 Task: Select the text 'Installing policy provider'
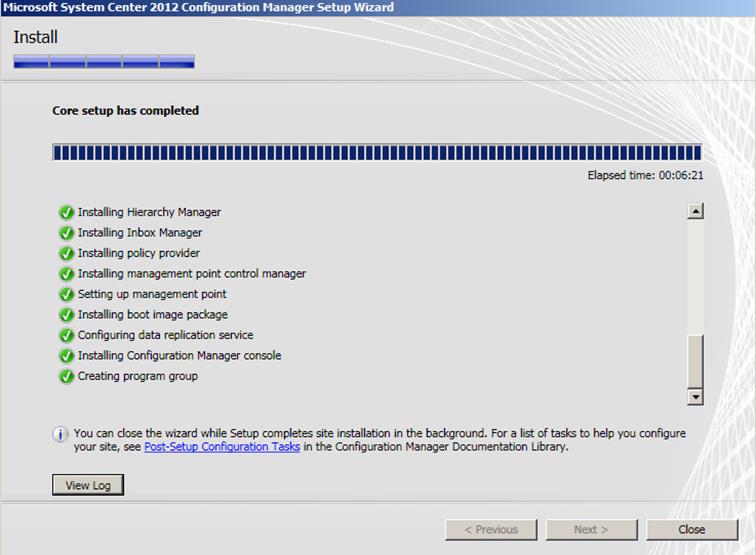(x=139, y=253)
